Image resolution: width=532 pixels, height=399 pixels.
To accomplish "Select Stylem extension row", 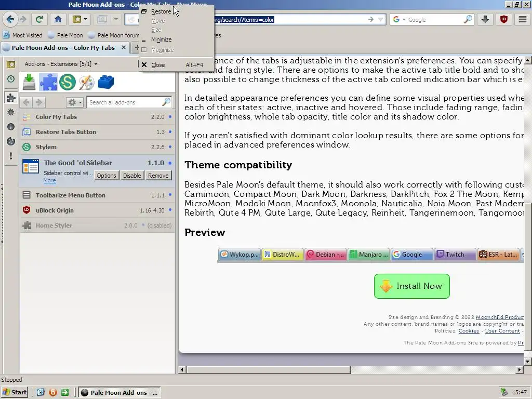I will pyautogui.click(x=97, y=147).
